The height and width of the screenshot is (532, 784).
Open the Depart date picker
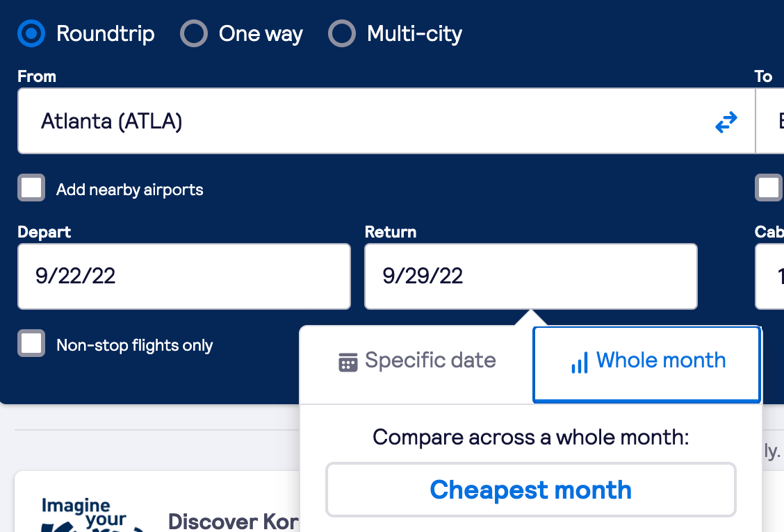point(183,276)
